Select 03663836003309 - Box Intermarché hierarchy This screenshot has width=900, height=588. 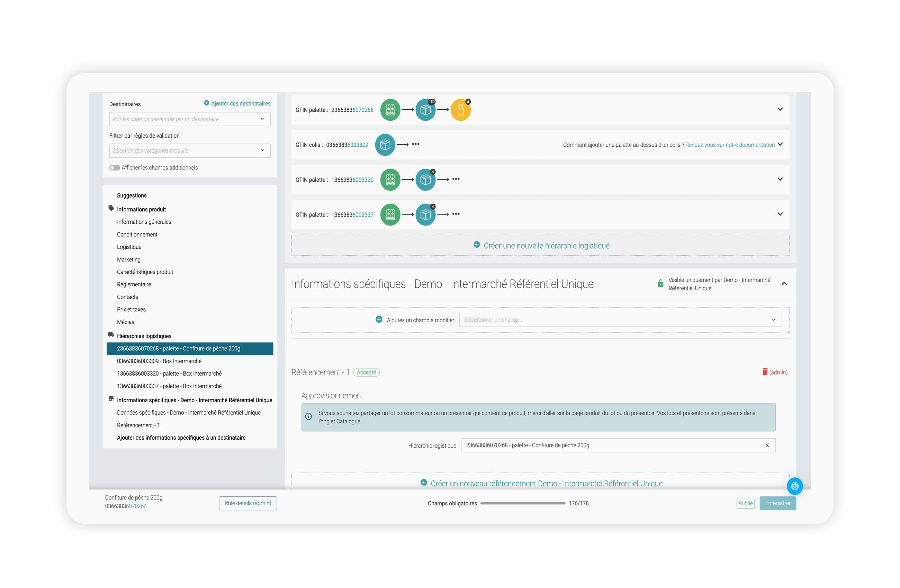click(x=159, y=361)
